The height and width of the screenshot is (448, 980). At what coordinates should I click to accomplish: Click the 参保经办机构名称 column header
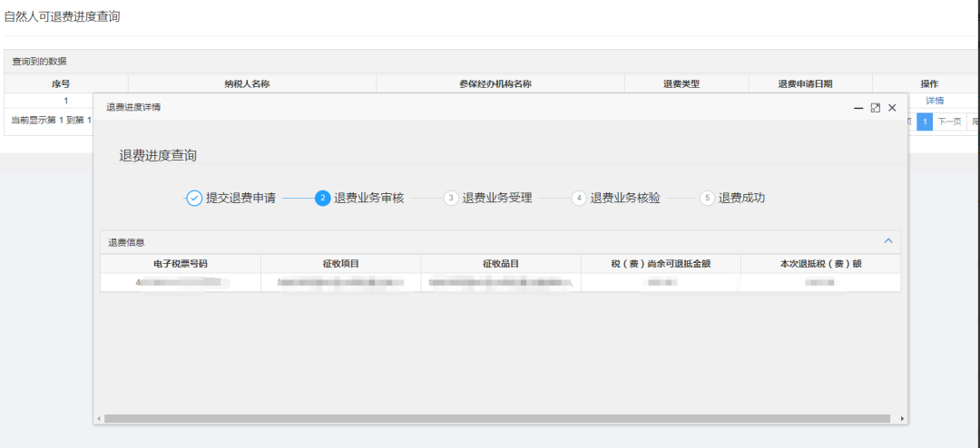tap(500, 83)
